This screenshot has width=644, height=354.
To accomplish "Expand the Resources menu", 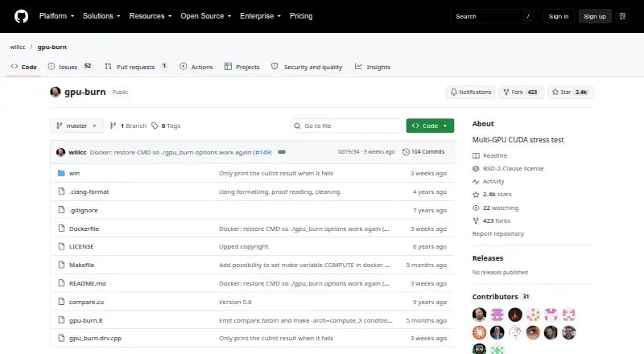I will point(151,16).
